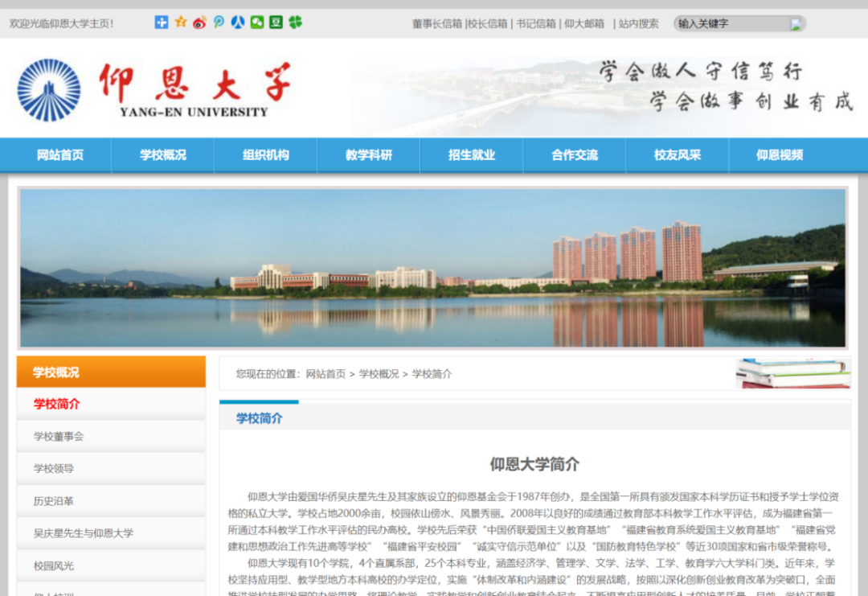Open 招生就业 navigation menu

pos(472,155)
